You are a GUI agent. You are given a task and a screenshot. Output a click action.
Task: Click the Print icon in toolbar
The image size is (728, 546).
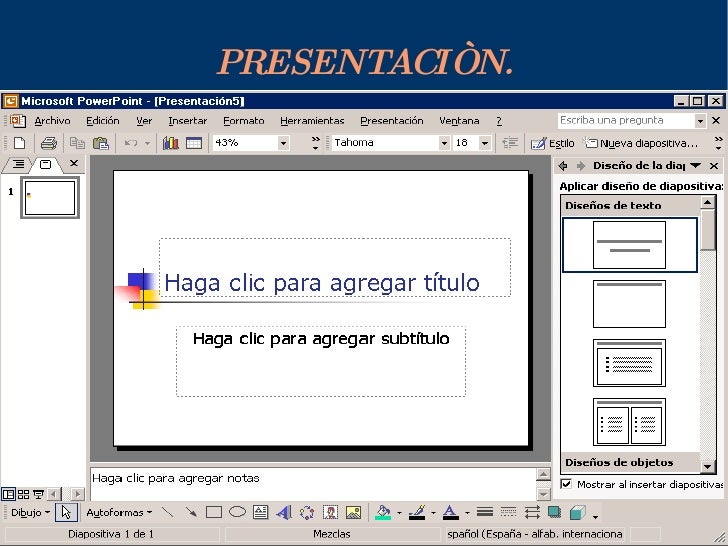[49, 143]
